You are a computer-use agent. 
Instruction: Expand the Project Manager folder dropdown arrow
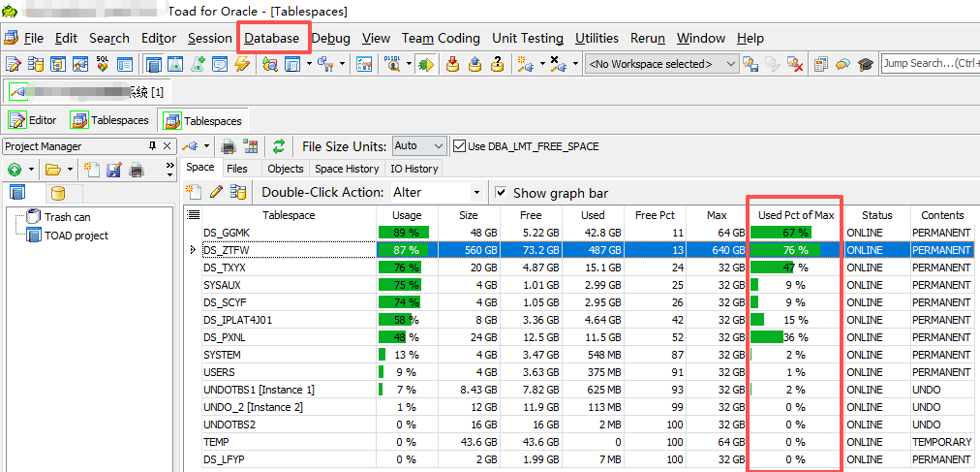tap(70, 169)
